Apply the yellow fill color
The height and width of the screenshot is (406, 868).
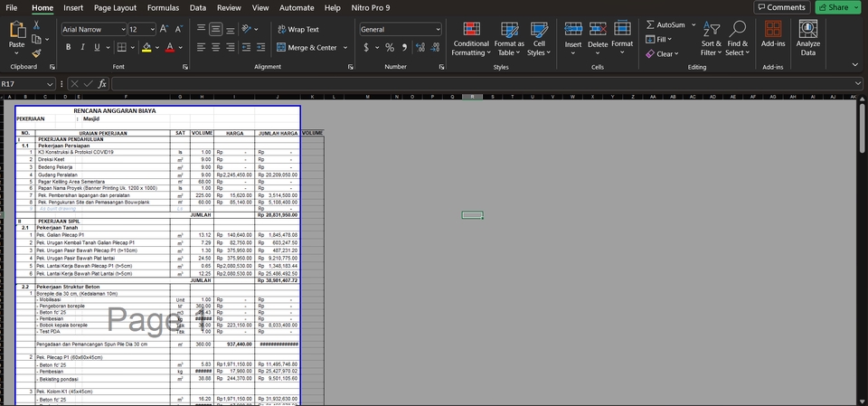146,48
